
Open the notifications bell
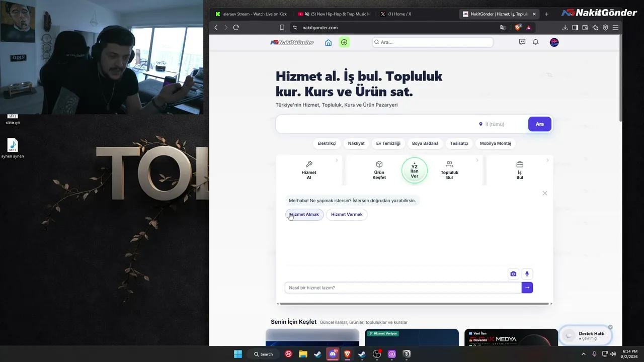point(536,42)
